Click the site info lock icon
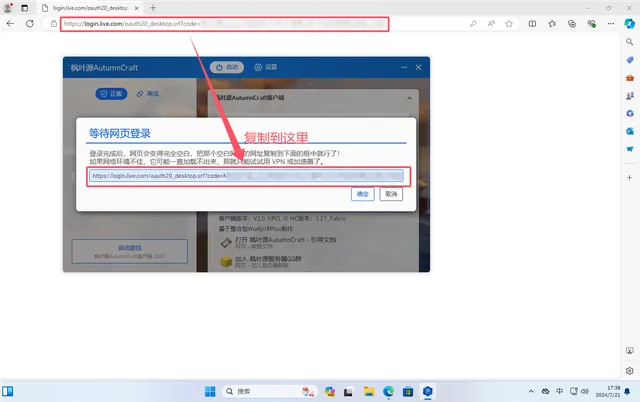 point(54,24)
